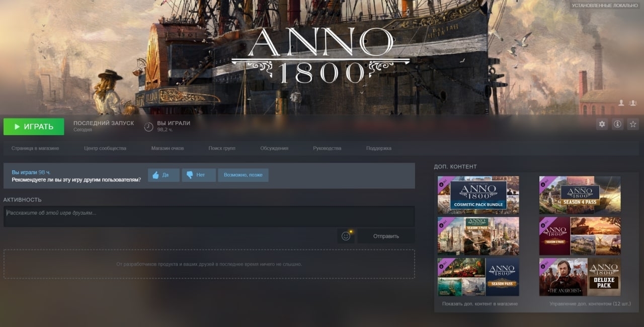Choose Возможно, позже option
This screenshot has height=327, width=644.
(x=243, y=175)
